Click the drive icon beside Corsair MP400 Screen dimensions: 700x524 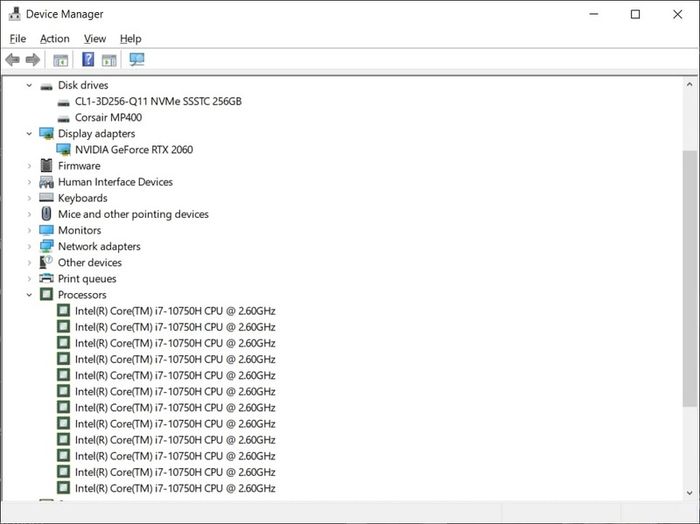64,118
